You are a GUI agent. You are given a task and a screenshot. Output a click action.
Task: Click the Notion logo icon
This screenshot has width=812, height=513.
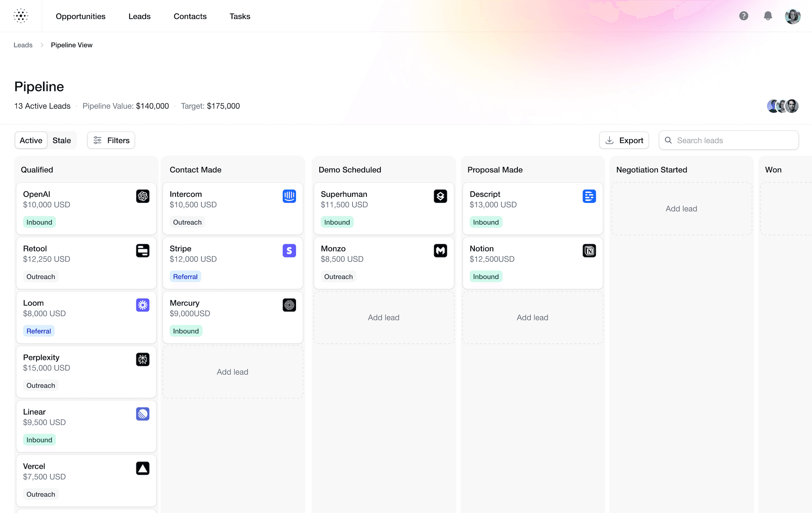[589, 251]
